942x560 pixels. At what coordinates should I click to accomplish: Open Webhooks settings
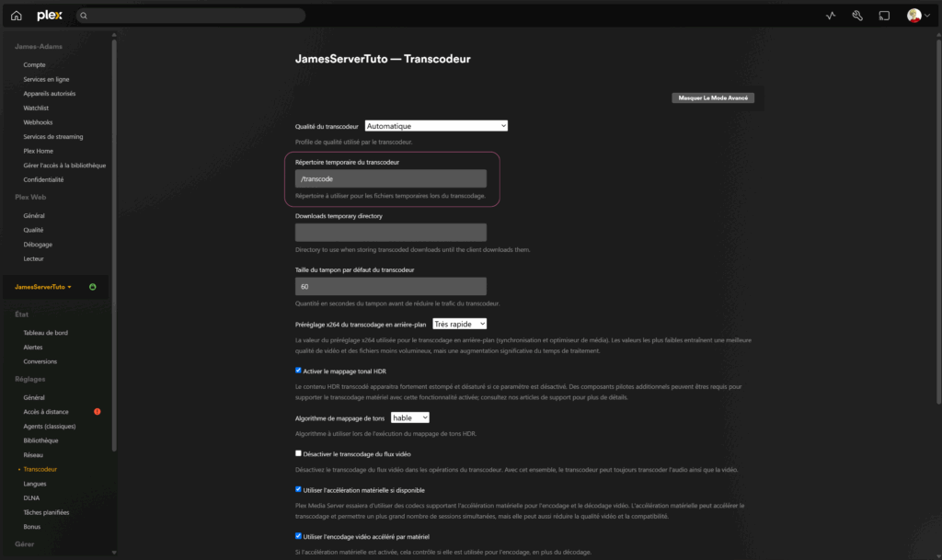pyautogui.click(x=38, y=122)
